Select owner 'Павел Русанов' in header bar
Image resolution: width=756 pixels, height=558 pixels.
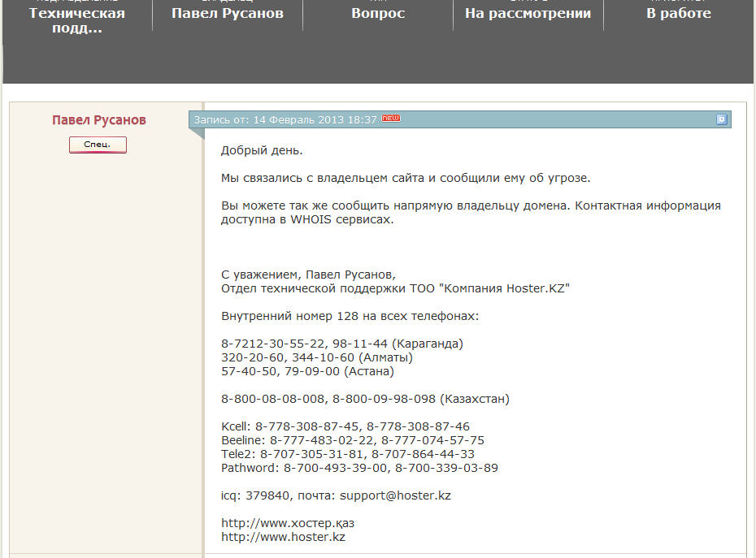coord(228,13)
